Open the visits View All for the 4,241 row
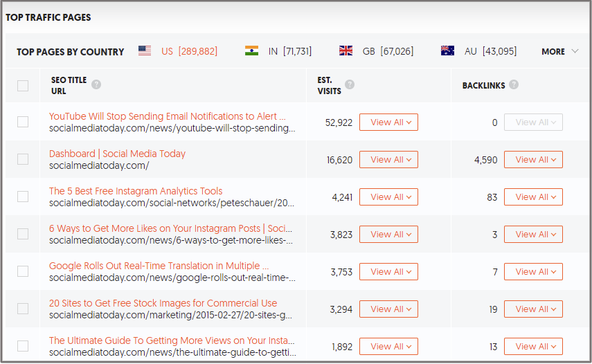Image resolution: width=592 pixels, height=364 pixels. click(388, 197)
